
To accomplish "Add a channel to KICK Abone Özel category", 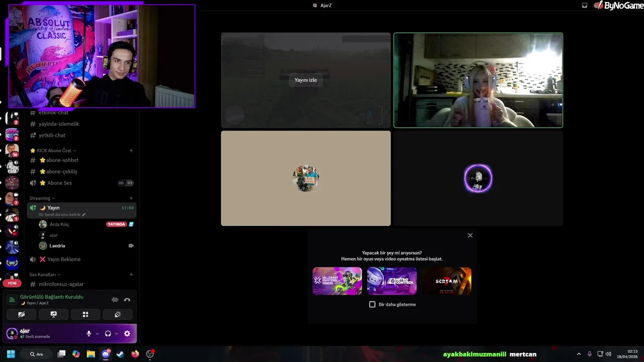I will click(131, 150).
